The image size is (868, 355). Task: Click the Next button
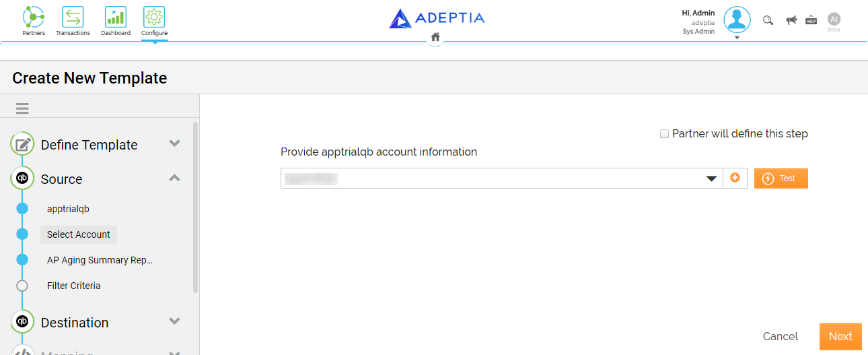pos(840,337)
